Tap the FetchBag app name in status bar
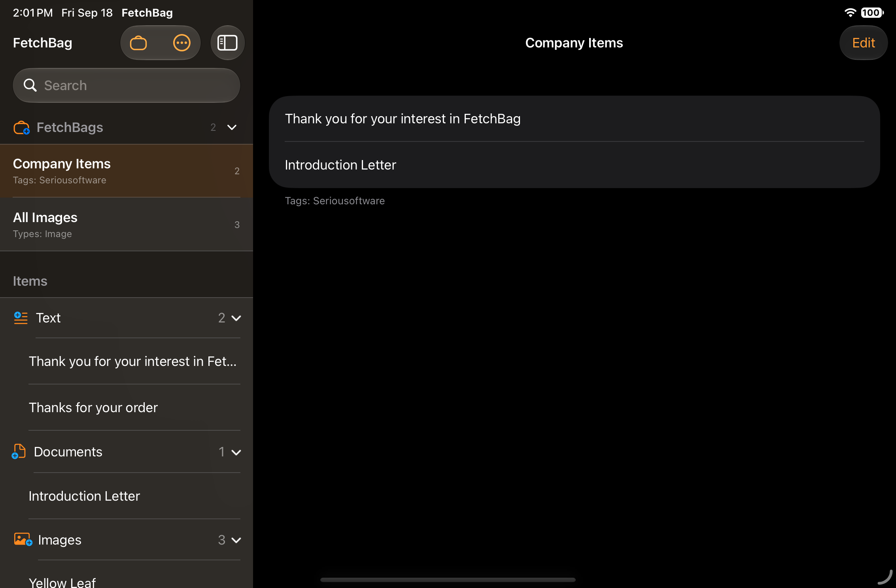896x588 pixels. tap(147, 13)
